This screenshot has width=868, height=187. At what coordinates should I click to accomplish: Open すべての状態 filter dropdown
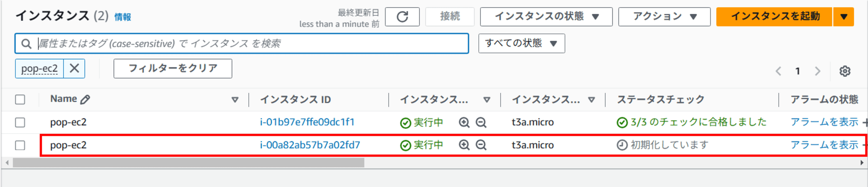tap(522, 43)
